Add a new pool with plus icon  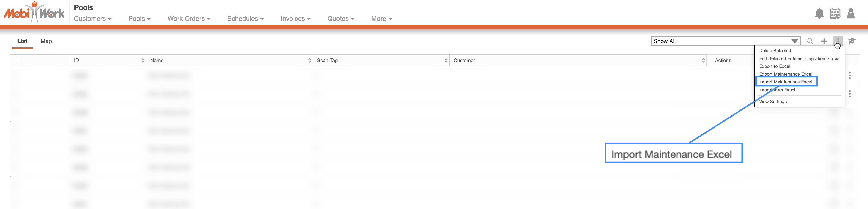[824, 41]
